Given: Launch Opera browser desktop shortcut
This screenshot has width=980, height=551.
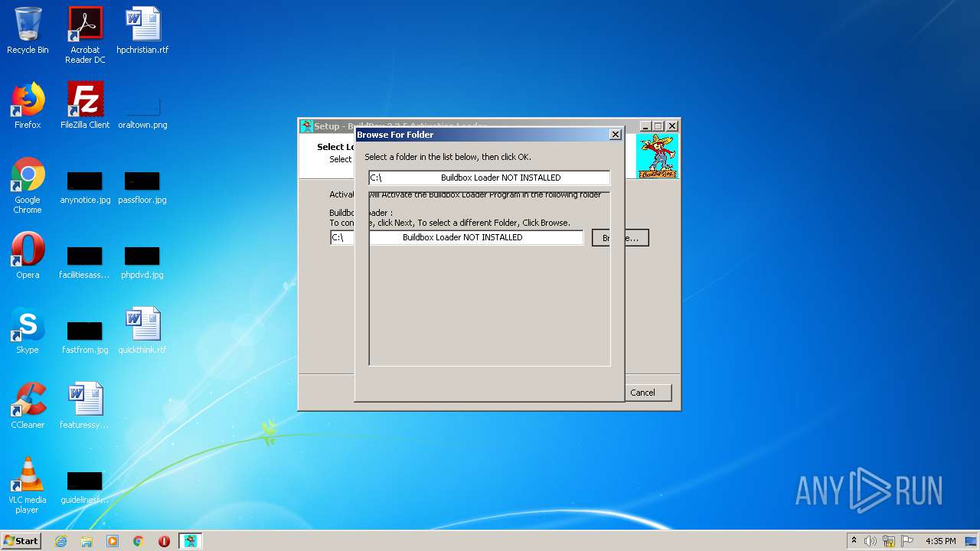Looking at the screenshot, I should coord(28,256).
